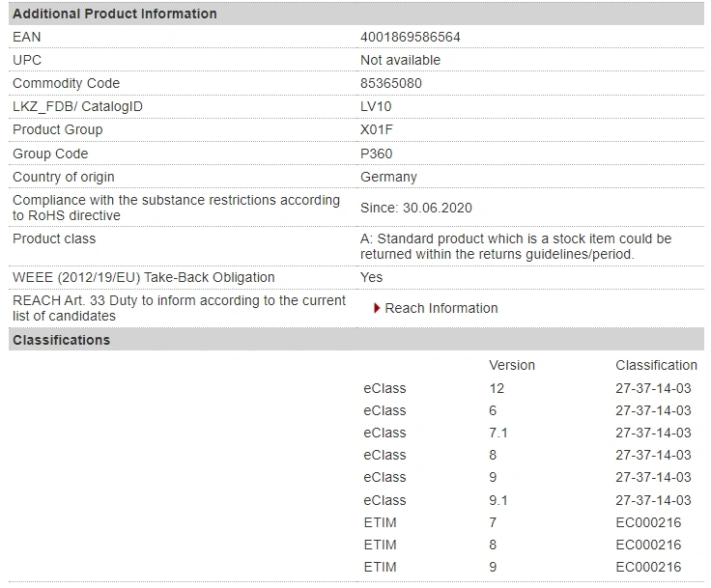Click the Commodity Code value 85365080

(391, 83)
